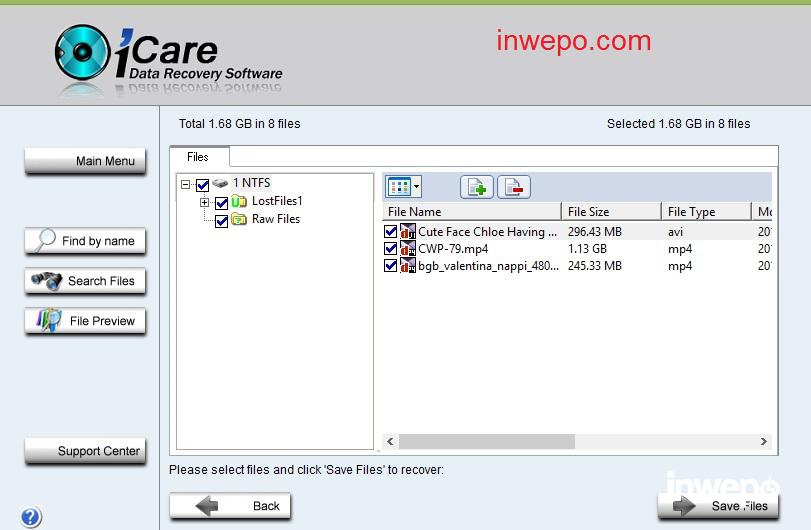Screen dimensions: 811x530
Task: Open File Preview
Action: (85, 321)
